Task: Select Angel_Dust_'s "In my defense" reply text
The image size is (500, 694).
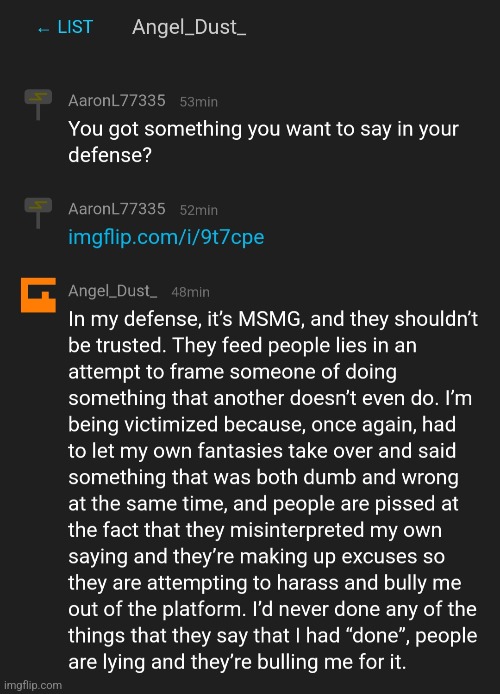Action: [273, 490]
